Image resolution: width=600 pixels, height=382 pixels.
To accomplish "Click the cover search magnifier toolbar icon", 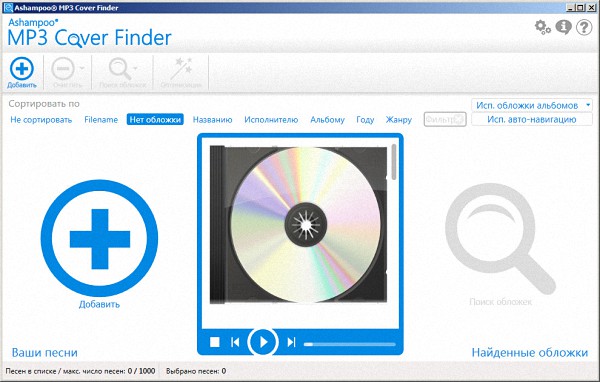I will tap(120, 69).
